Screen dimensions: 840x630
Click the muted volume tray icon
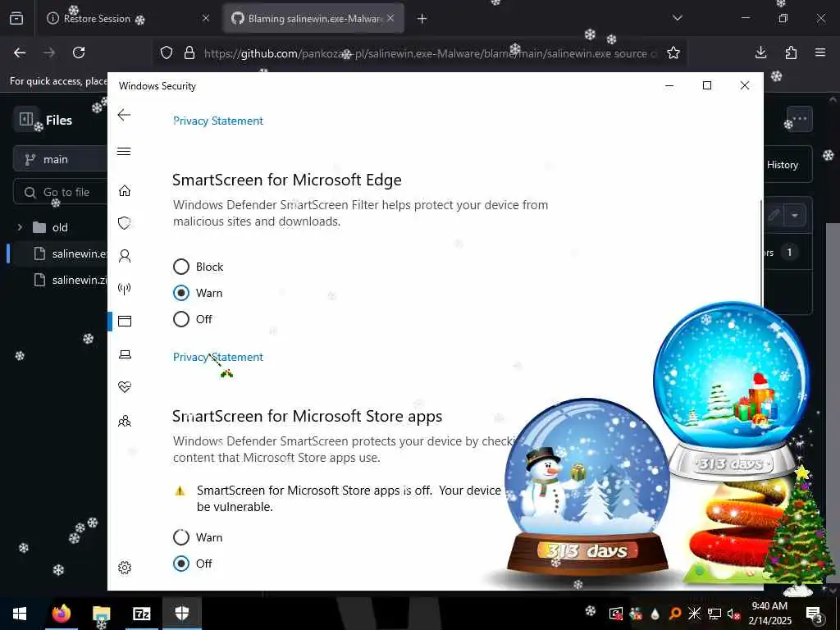click(734, 614)
